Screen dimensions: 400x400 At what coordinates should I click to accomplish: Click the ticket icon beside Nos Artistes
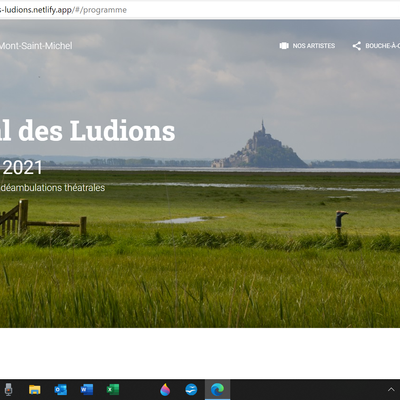coord(284,46)
